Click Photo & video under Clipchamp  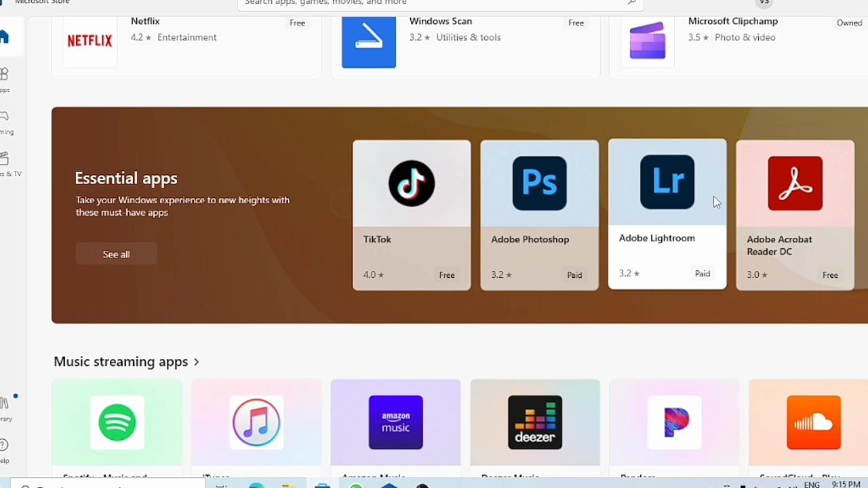(745, 37)
